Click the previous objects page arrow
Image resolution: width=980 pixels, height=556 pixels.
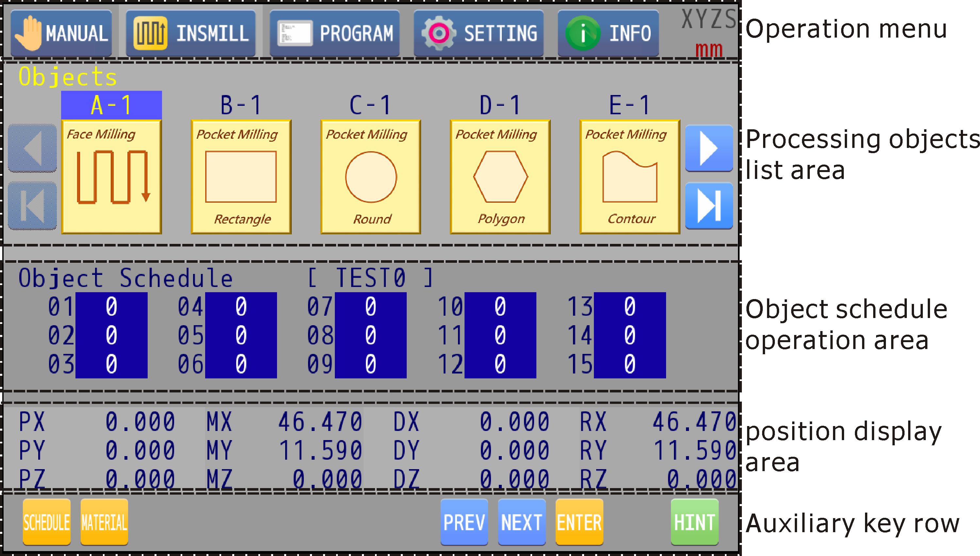tap(32, 148)
